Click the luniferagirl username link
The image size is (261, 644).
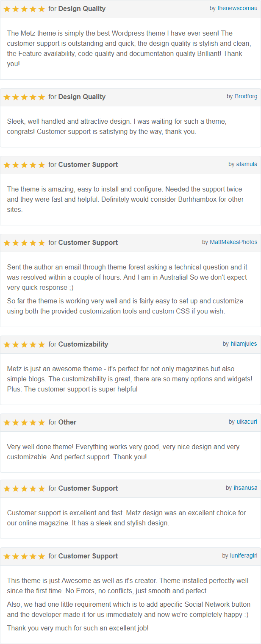pyautogui.click(x=243, y=556)
